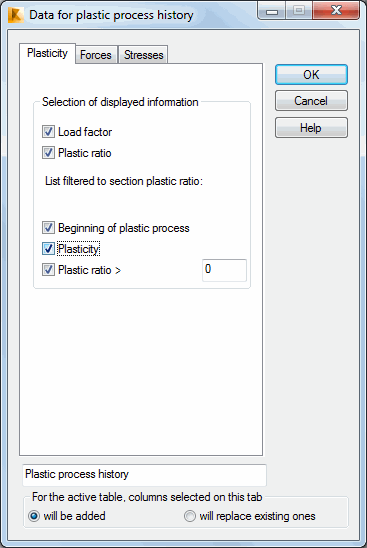Toggle the Plastic ratio display checkbox
The image size is (367, 548).
pyautogui.click(x=48, y=153)
